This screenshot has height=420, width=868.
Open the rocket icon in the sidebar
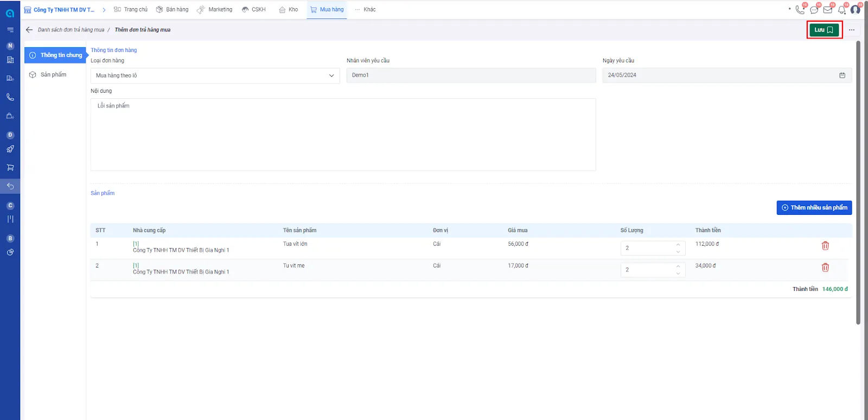10,149
